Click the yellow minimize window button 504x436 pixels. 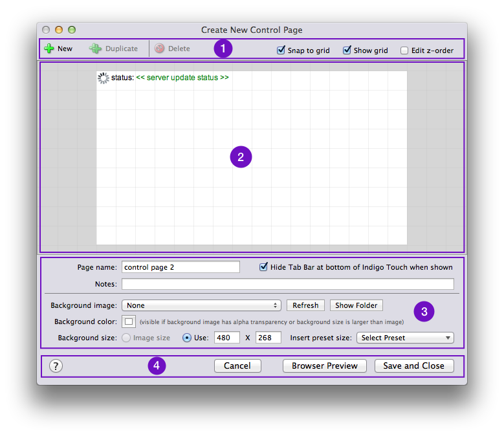point(59,30)
